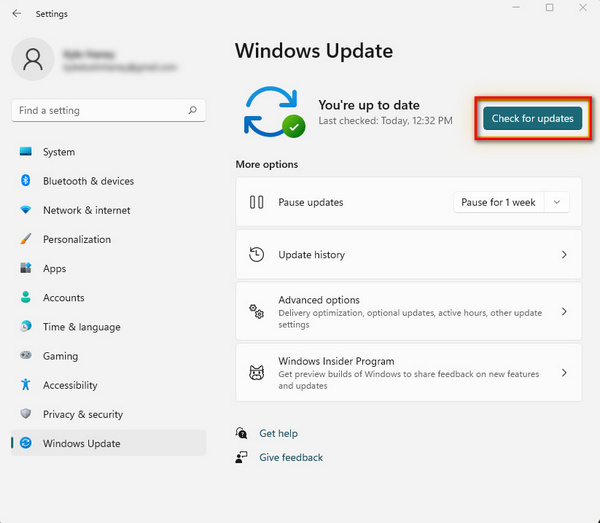Click the Network wifi icon
Screen dimensions: 600x523
point(26,210)
